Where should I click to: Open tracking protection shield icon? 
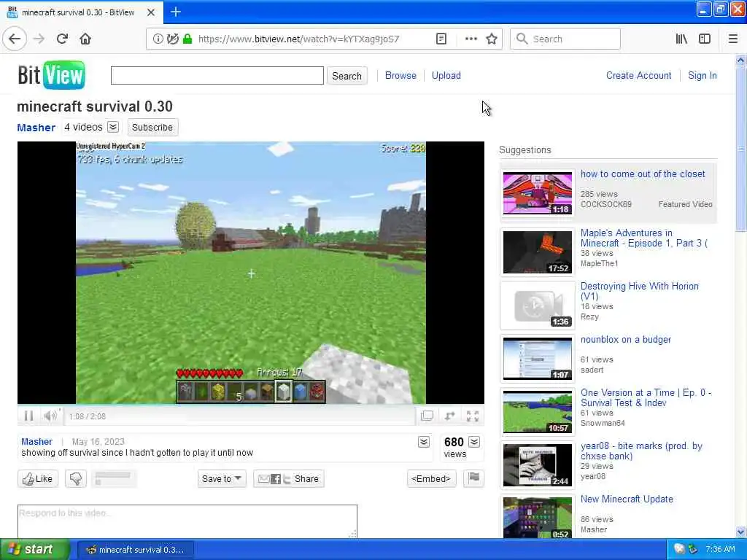click(x=172, y=39)
